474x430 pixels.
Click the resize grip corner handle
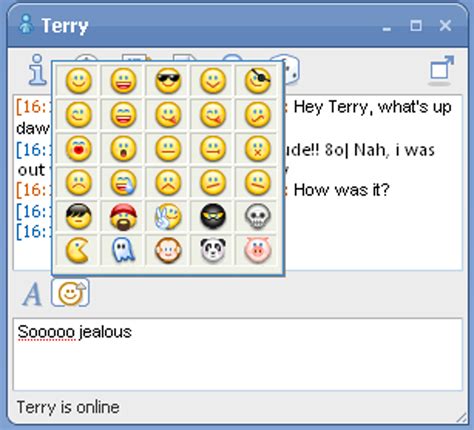click(x=462, y=418)
